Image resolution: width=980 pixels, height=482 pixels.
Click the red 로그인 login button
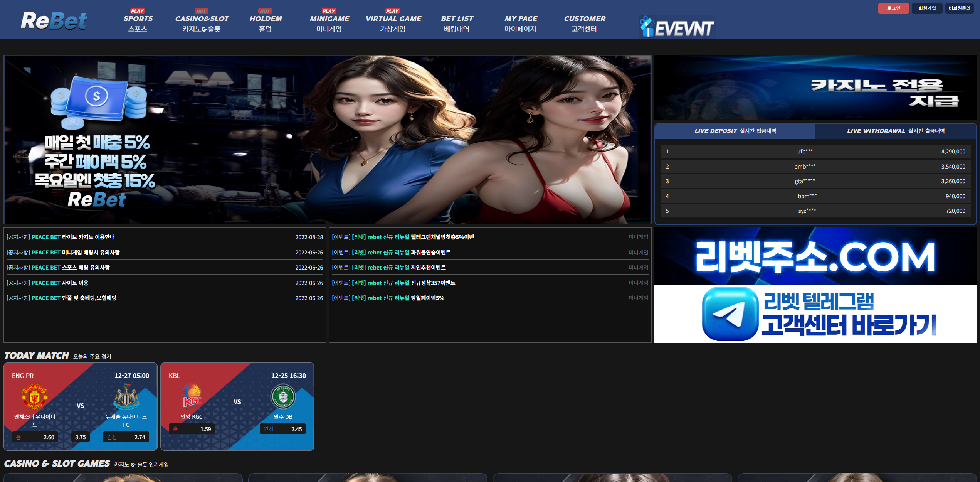pyautogui.click(x=893, y=8)
